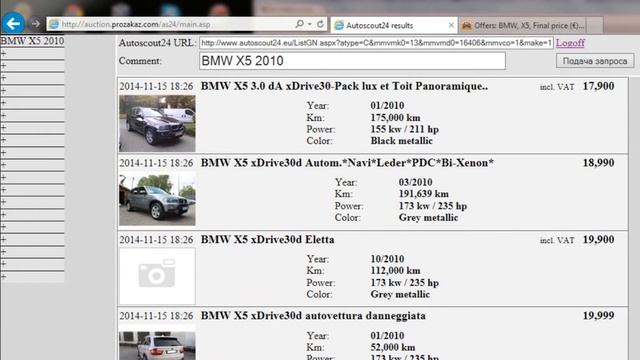Open the black BMW X5 car thumbnail
The image size is (640, 360).
click(157, 123)
